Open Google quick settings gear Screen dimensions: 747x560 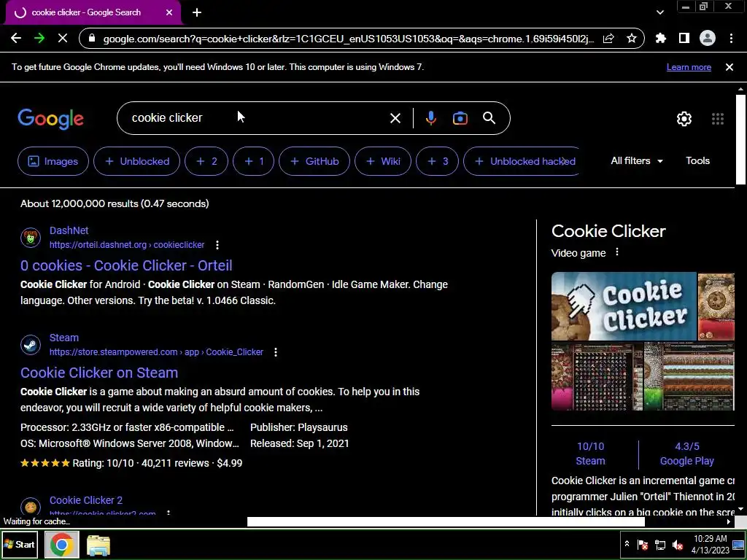[x=684, y=119]
